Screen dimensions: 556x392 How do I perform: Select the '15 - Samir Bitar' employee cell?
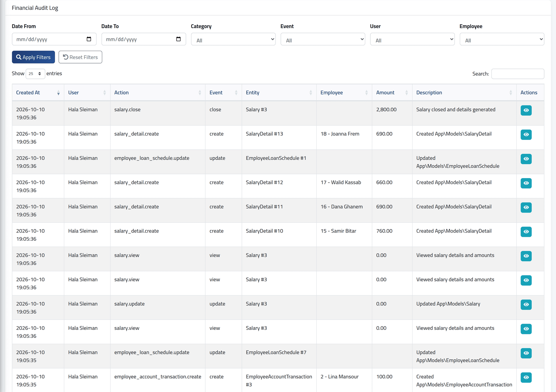pos(344,235)
